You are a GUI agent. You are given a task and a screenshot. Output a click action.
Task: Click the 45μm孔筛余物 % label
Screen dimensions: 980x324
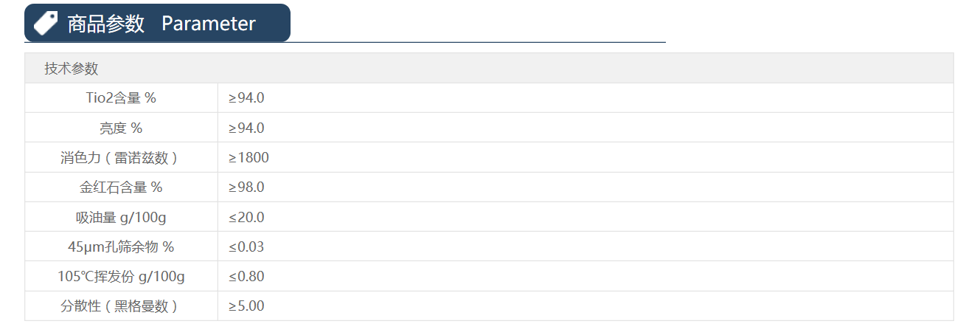[x=121, y=247]
